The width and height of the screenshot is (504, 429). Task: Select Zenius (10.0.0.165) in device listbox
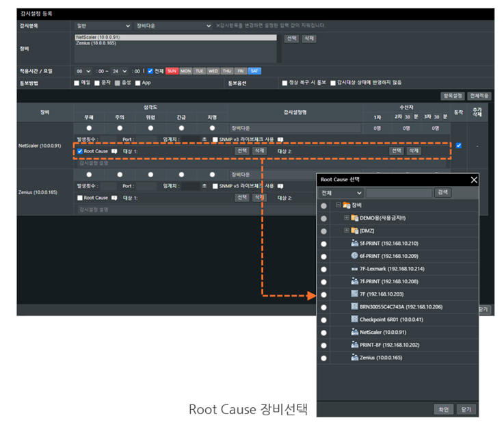point(176,43)
